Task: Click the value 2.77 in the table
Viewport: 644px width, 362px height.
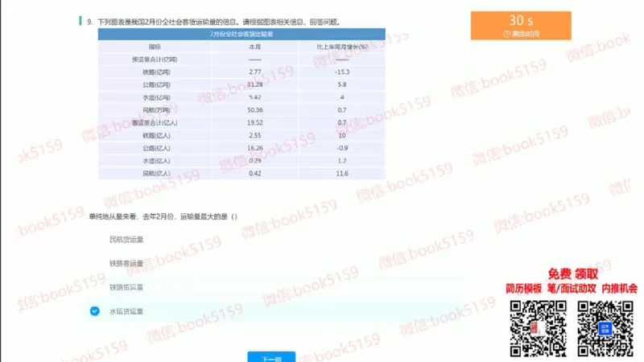Action: [254, 72]
